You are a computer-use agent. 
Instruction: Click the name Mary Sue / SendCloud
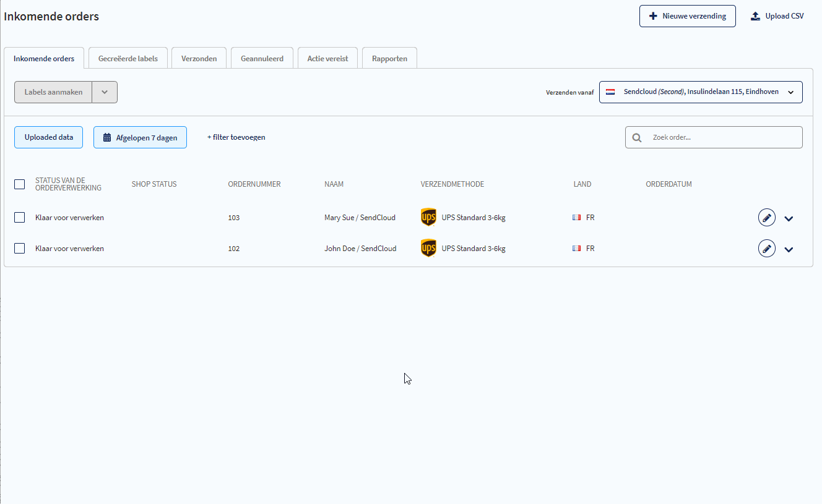360,218
